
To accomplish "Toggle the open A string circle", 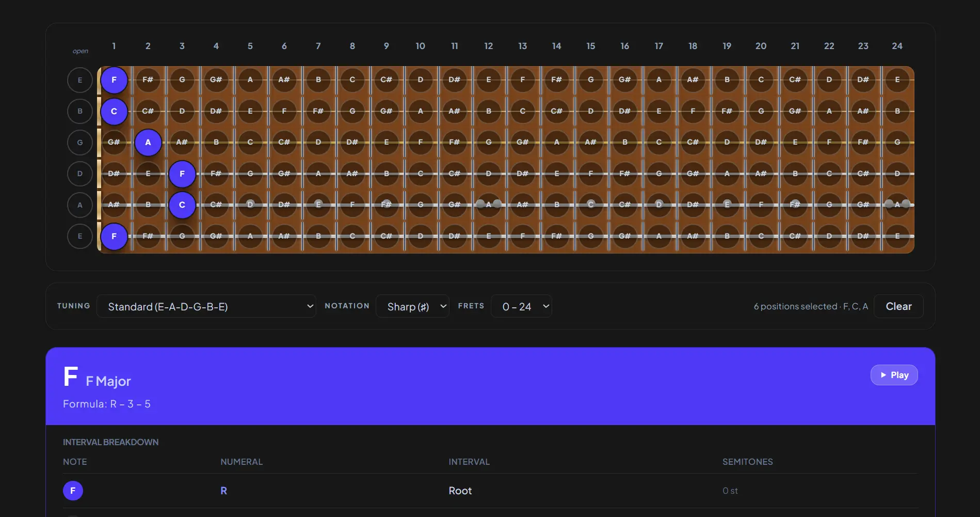I will click(x=80, y=205).
